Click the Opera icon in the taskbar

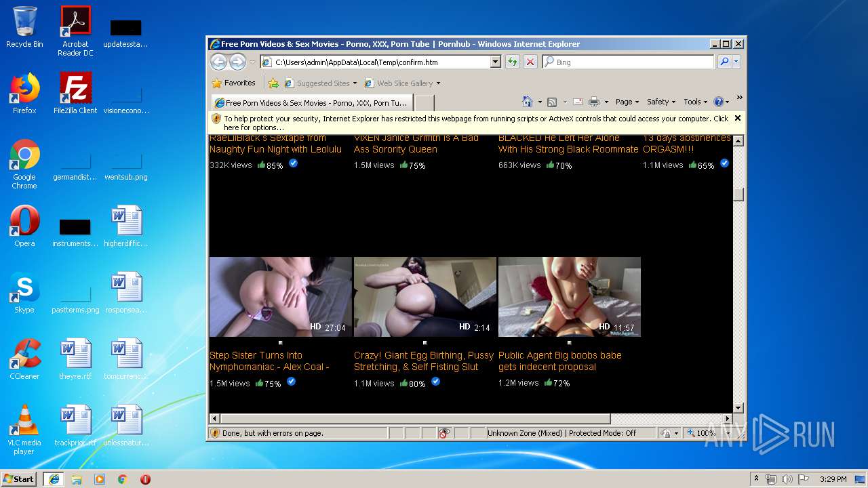click(x=145, y=479)
